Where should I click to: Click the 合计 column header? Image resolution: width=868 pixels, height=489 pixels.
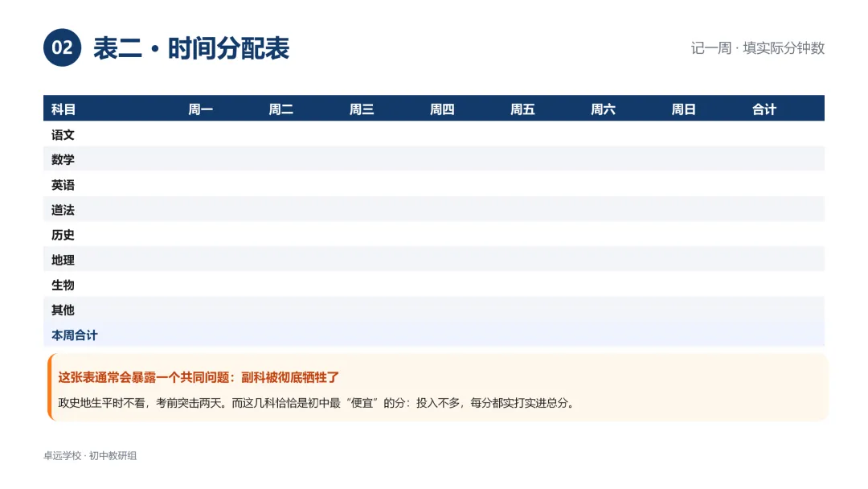coord(764,109)
